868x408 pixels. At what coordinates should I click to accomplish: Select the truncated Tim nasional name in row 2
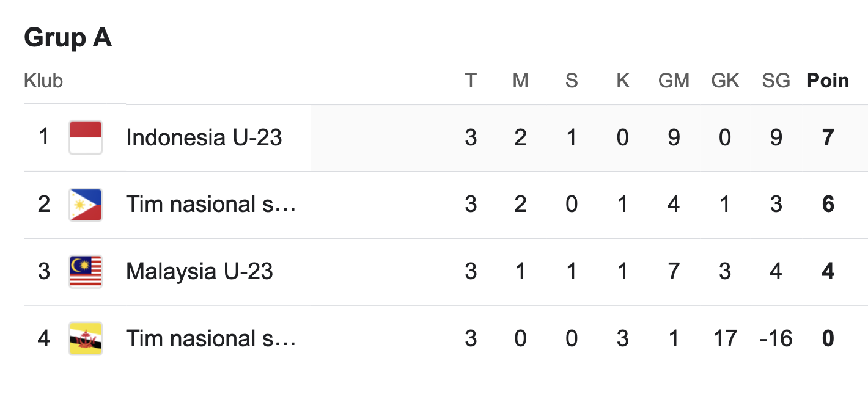[211, 204]
